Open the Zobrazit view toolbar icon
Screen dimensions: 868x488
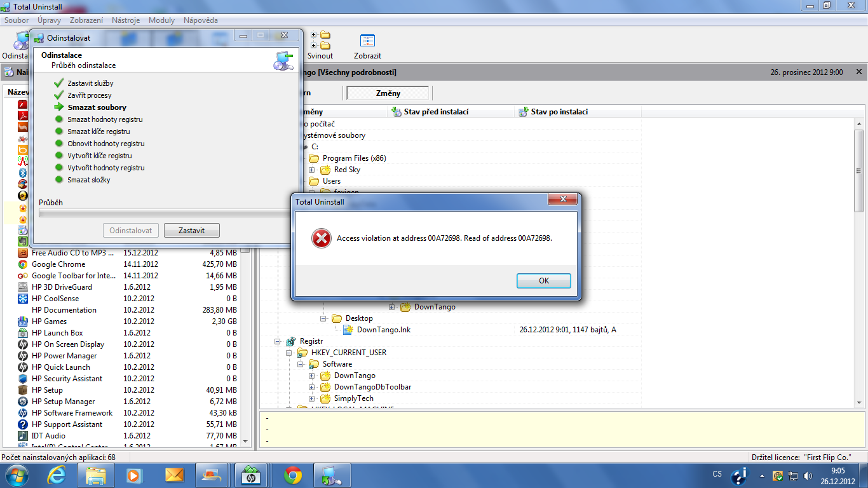[x=367, y=41]
